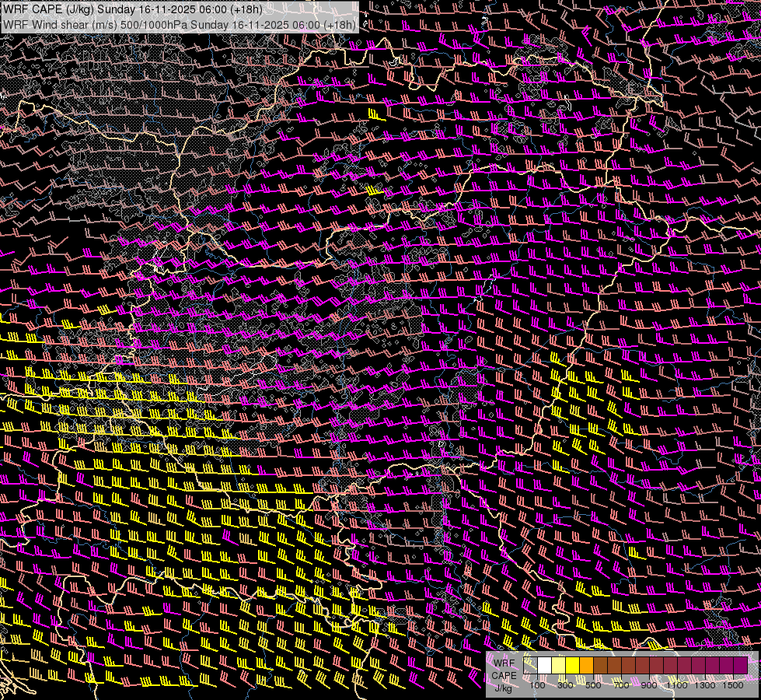Viewport: 761px width, 700px height.
Task: Click the WRF Wind shear title line
Action: click(x=180, y=24)
